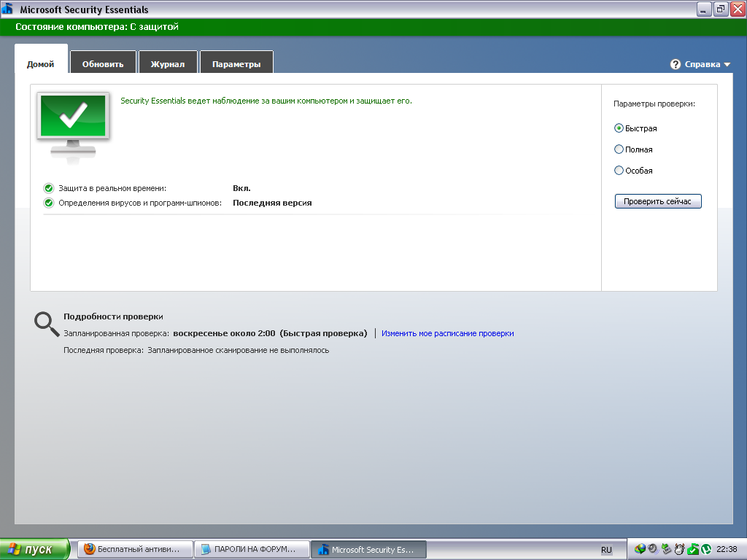Click the speaker volume tray icon
The width and height of the screenshot is (747, 560).
click(x=653, y=549)
